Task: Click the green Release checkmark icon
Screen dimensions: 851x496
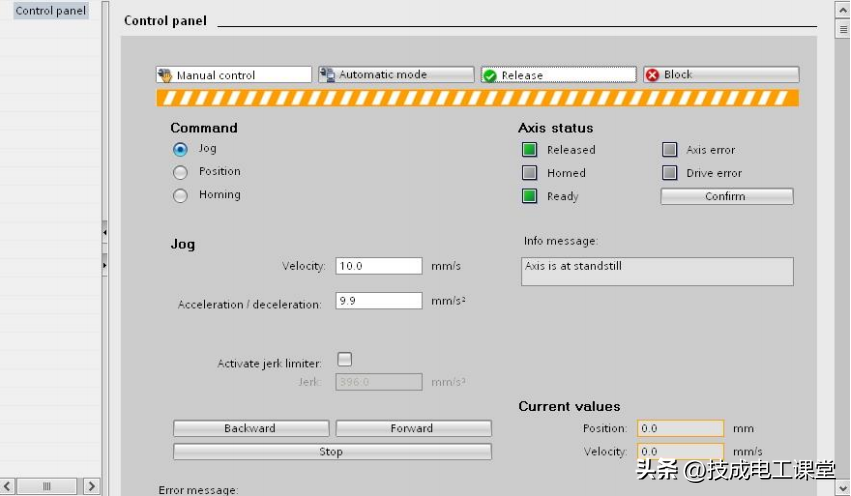Action: coord(490,75)
